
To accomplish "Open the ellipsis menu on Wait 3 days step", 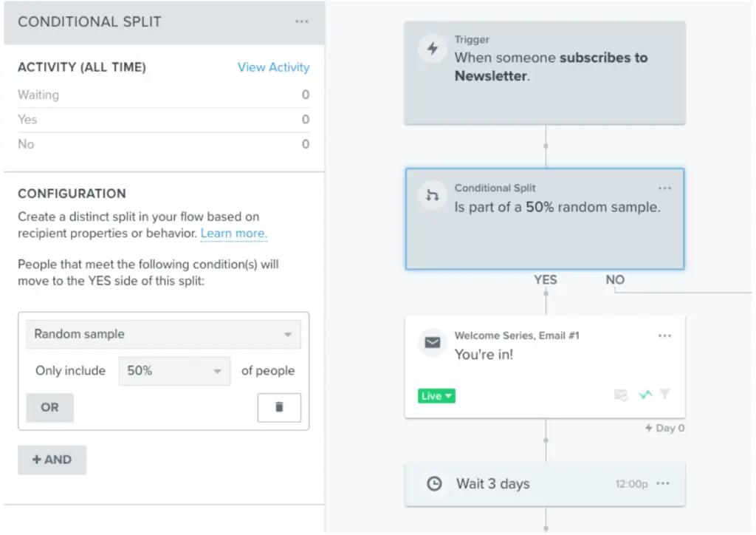I will point(662,484).
